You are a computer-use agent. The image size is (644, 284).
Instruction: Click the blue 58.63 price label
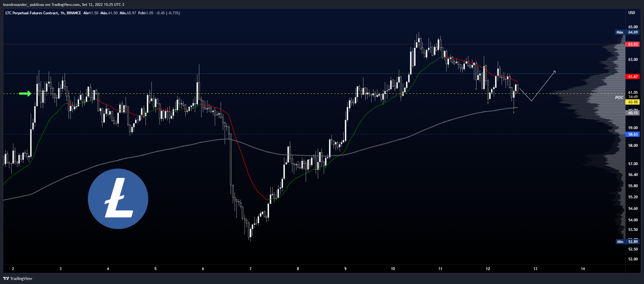(x=633, y=134)
